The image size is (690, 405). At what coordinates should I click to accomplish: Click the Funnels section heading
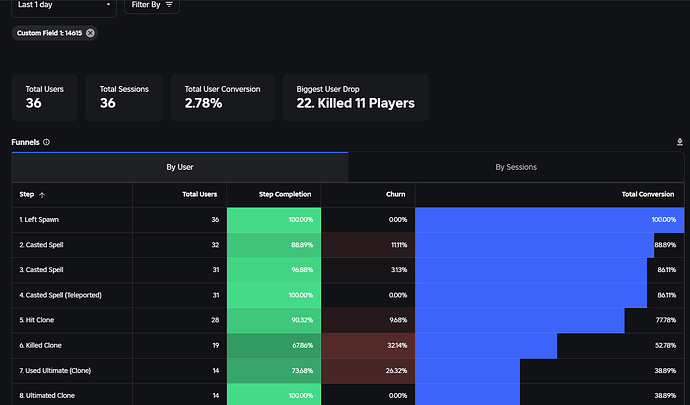pos(26,142)
